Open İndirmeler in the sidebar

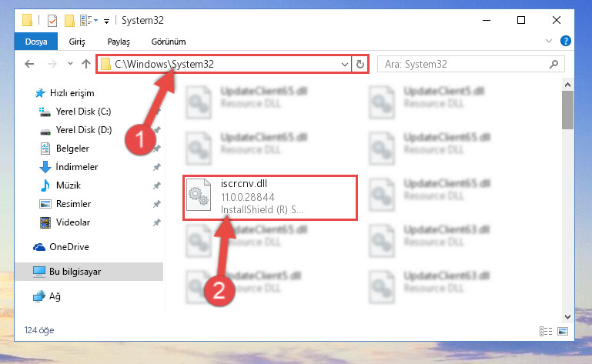click(x=77, y=167)
